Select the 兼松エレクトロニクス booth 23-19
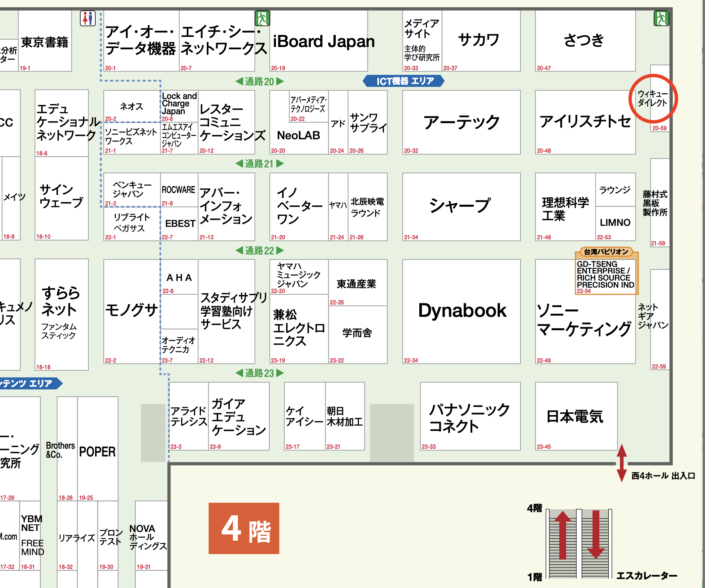Image resolution: width=705 pixels, height=588 pixels. (299, 329)
